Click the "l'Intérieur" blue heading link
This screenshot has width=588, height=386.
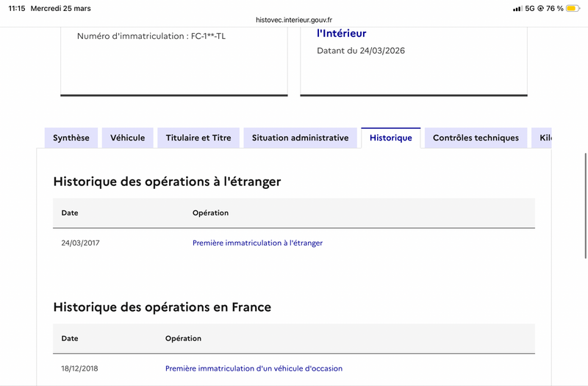pyautogui.click(x=341, y=33)
